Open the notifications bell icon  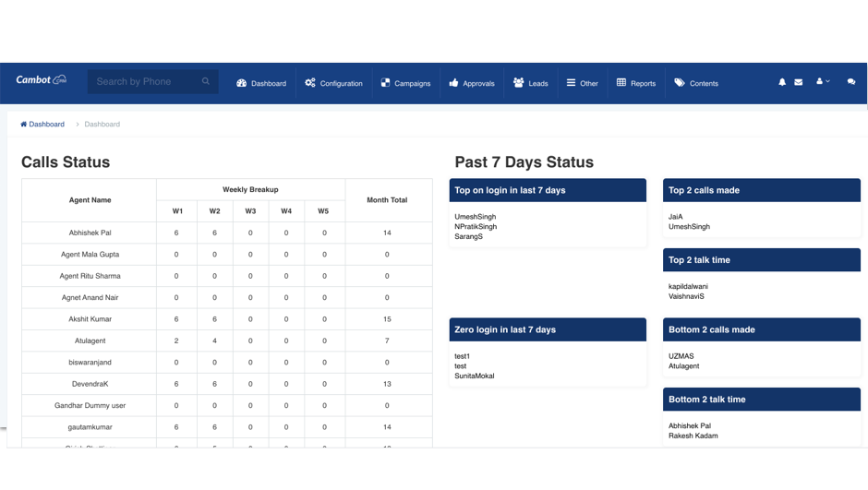coord(782,82)
